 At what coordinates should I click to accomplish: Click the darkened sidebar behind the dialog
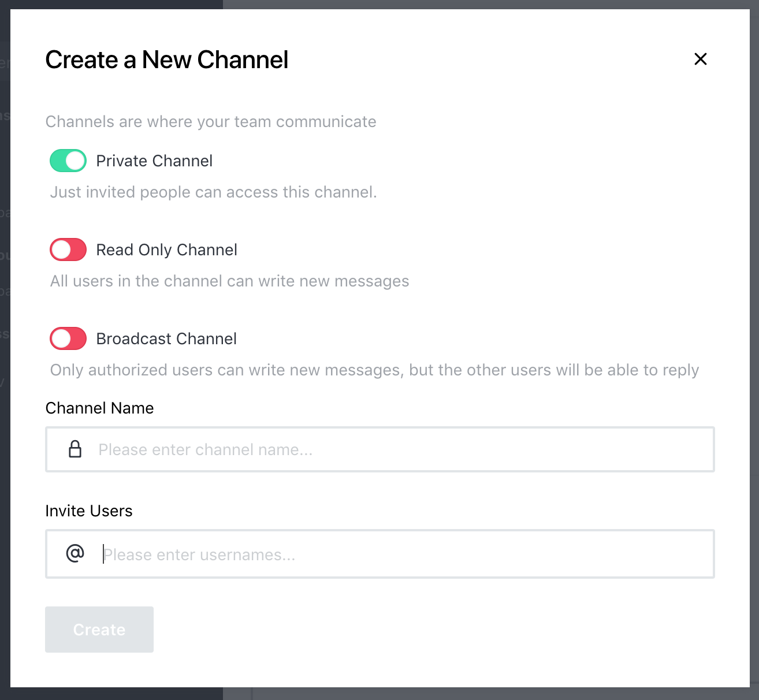click(x=6, y=347)
